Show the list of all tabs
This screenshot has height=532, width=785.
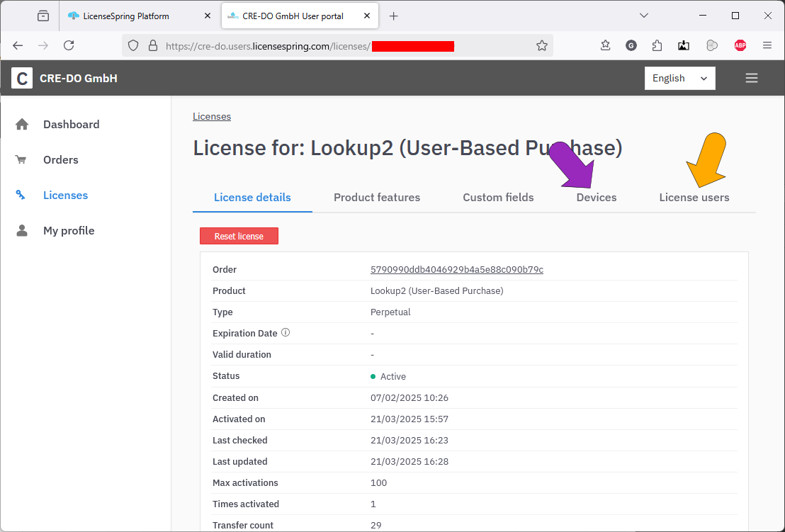[x=644, y=16]
